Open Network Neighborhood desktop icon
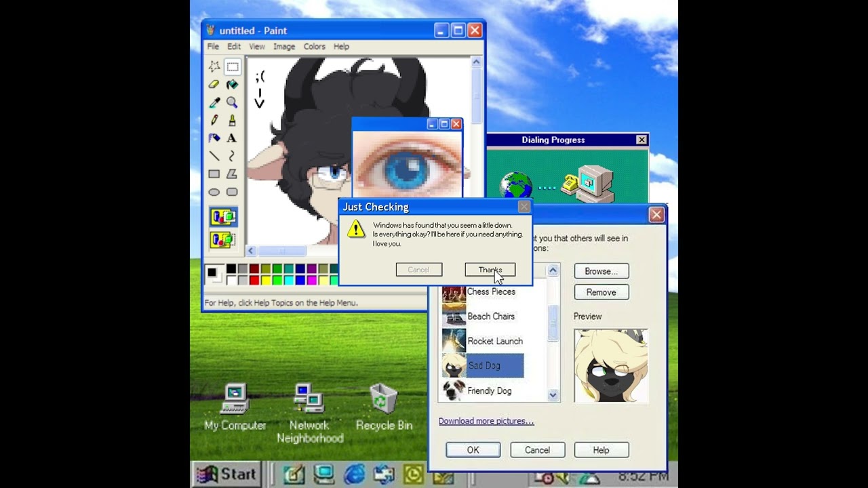The width and height of the screenshot is (868, 488). point(309,413)
